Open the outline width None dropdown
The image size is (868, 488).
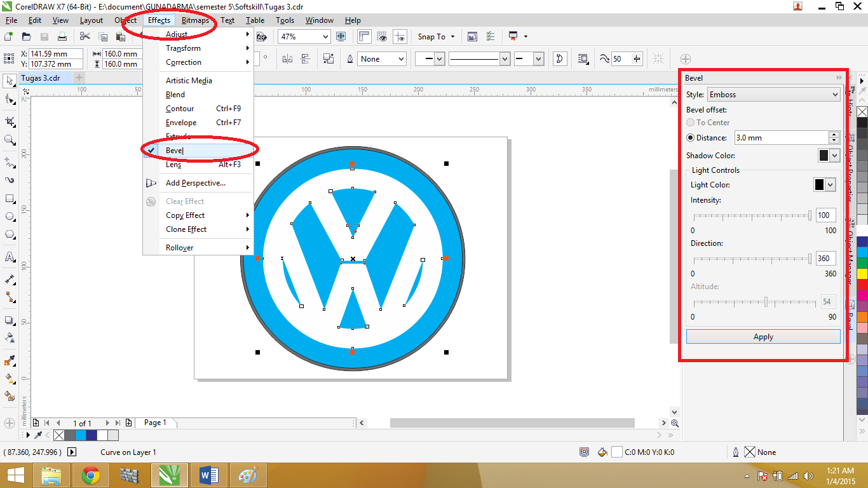[x=401, y=59]
